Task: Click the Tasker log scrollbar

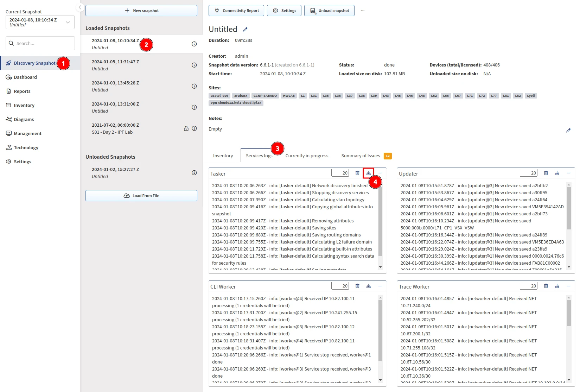Action: (380, 225)
